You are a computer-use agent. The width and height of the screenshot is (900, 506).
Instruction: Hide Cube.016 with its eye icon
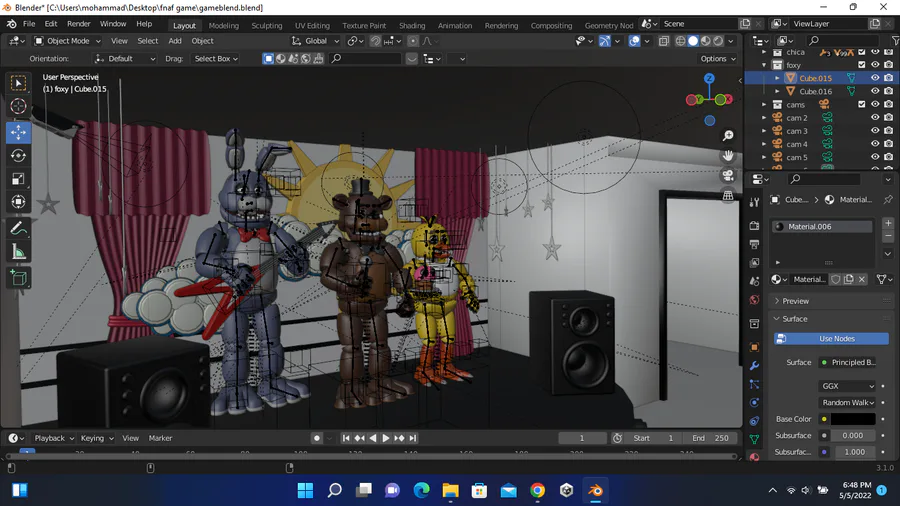[875, 91]
